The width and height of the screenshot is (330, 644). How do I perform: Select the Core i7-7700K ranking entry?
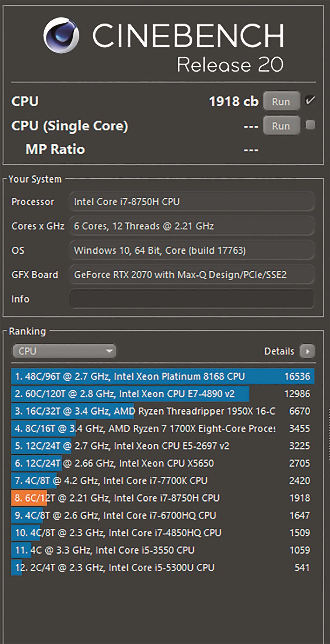(x=162, y=480)
